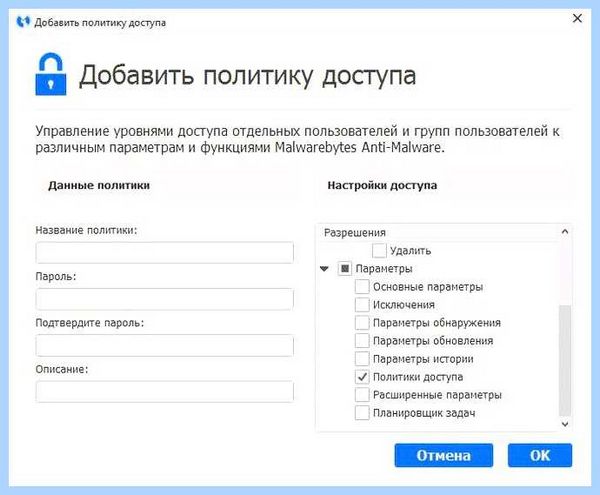Click the Название политики input field

(165, 252)
